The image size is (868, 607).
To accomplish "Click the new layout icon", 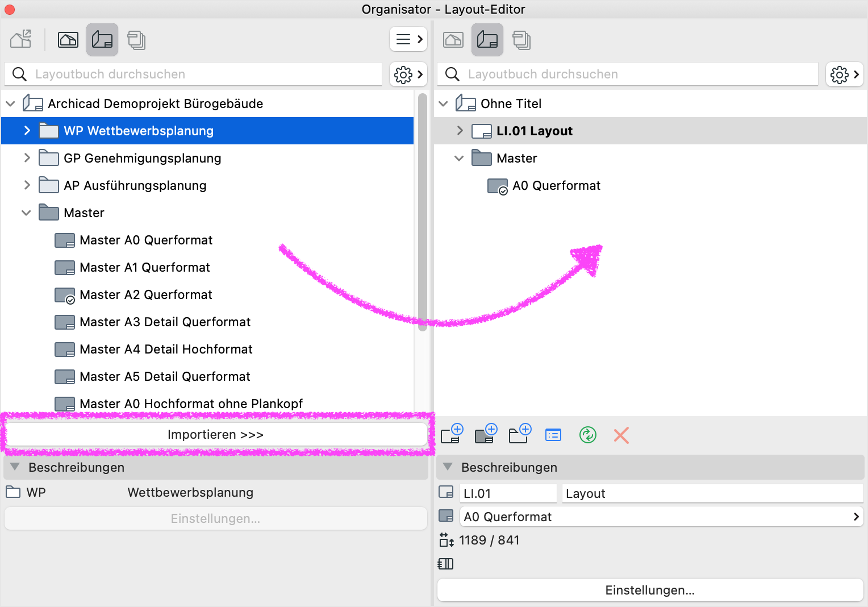I will pos(452,435).
